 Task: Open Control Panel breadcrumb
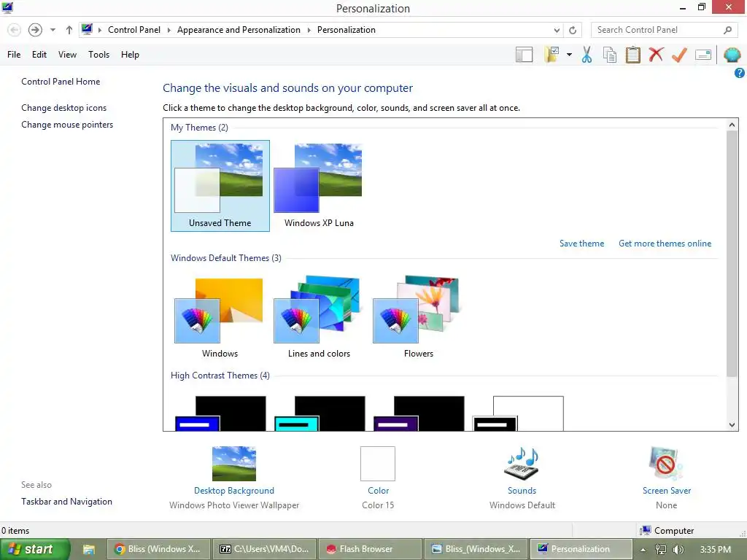click(134, 29)
